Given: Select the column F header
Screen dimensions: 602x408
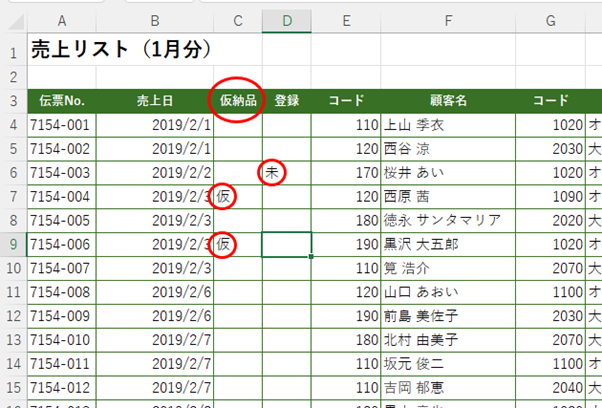Looking at the screenshot, I should [448, 21].
